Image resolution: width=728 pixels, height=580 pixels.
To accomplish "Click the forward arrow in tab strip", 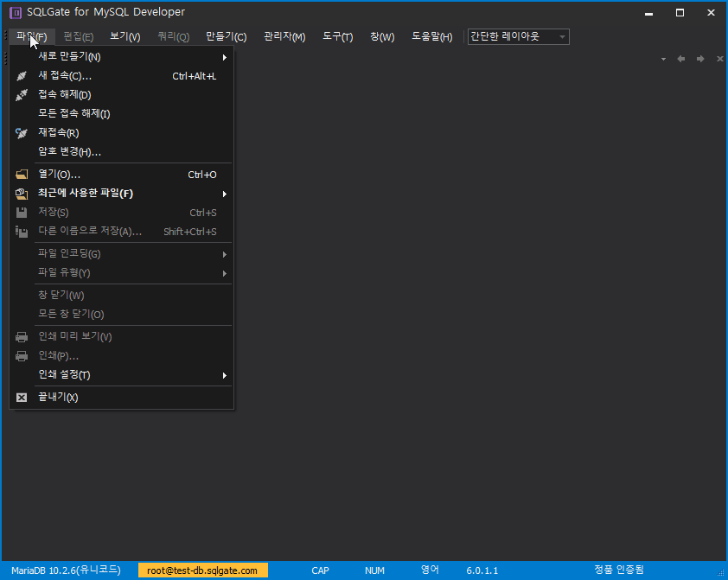I will click(x=700, y=59).
